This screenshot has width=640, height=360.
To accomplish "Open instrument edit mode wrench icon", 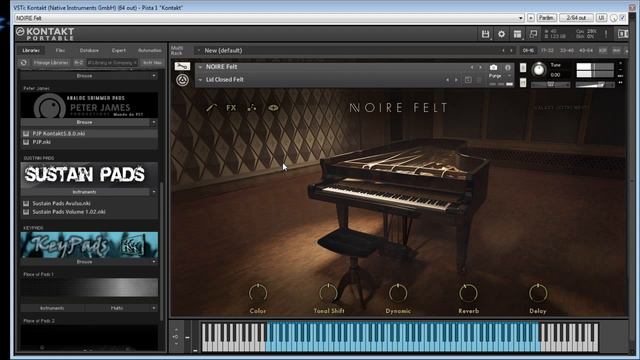I will click(182, 66).
